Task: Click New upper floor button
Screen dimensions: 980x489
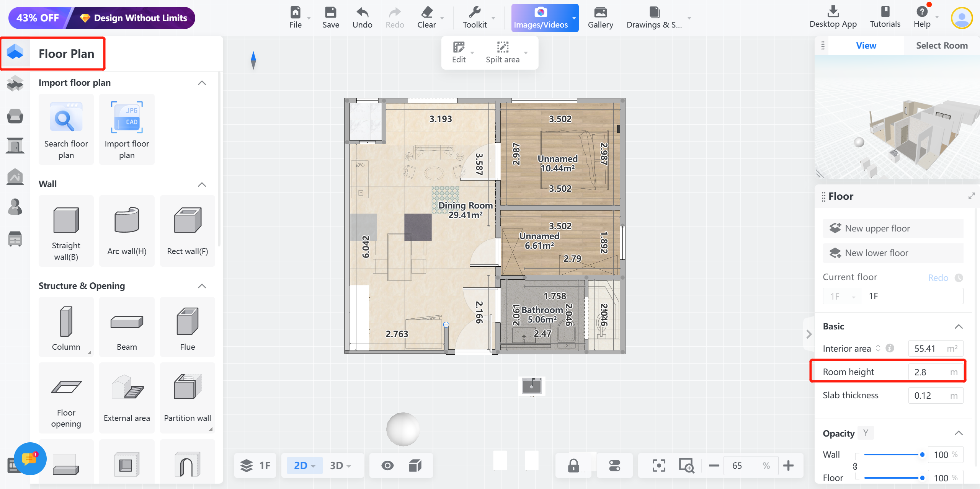Action: [893, 228]
